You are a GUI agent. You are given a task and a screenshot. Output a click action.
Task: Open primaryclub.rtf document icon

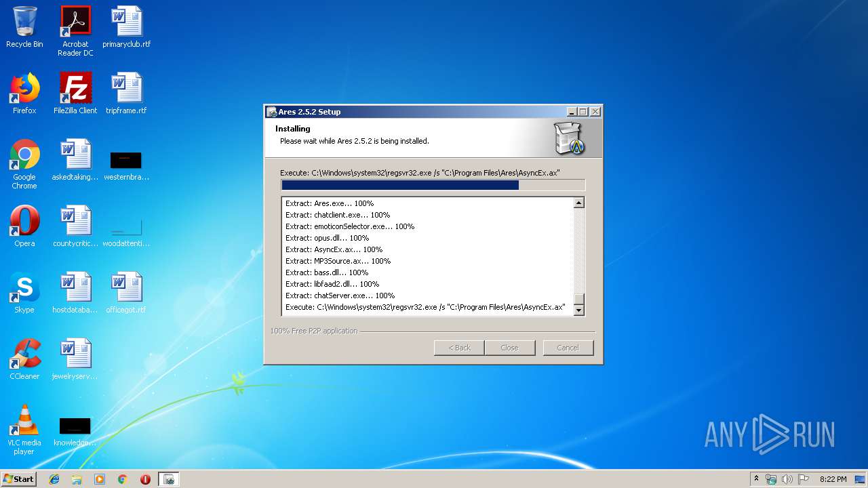coord(127,27)
